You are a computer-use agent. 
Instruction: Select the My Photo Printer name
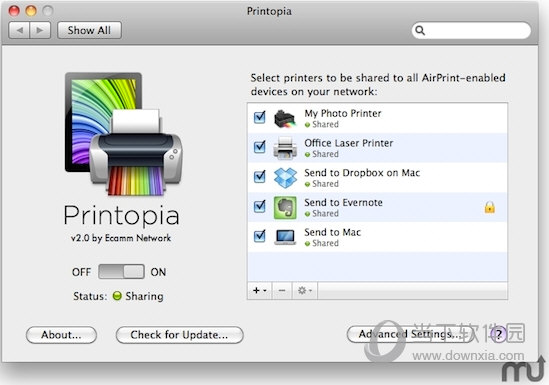click(x=343, y=113)
